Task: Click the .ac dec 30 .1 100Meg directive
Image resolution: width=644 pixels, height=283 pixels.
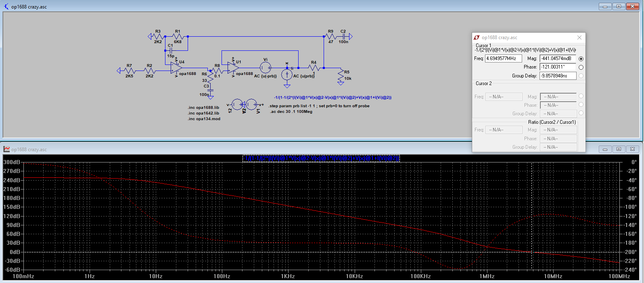Action: click(291, 112)
